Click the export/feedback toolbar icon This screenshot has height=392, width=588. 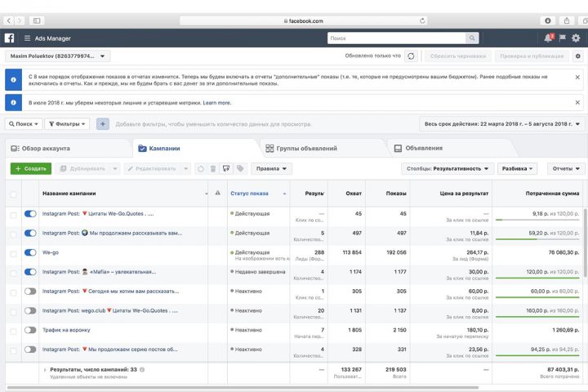click(x=226, y=169)
